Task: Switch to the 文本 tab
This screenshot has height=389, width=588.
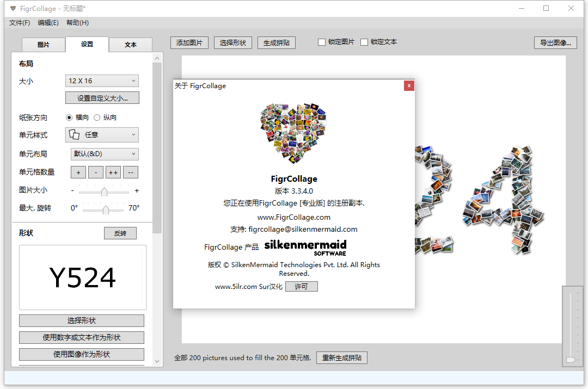Action: (131, 45)
